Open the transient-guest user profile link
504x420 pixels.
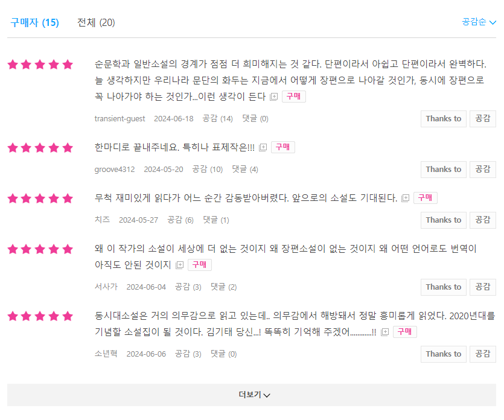point(120,119)
